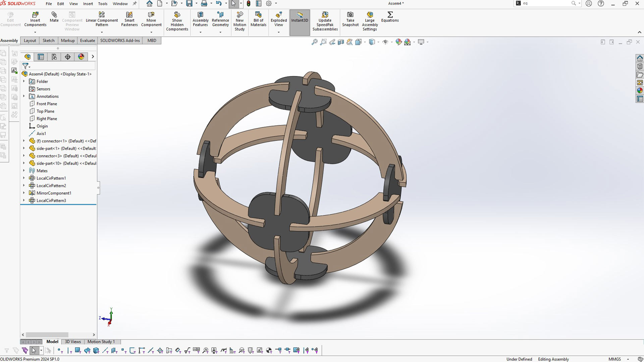644x362 pixels.
Task: Open the Equations tool
Action: coord(390,17)
